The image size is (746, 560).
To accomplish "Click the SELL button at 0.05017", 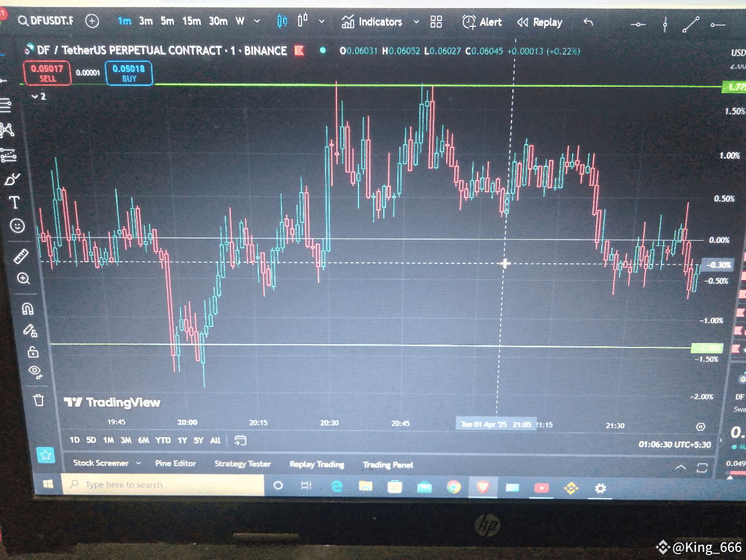I will coord(47,73).
